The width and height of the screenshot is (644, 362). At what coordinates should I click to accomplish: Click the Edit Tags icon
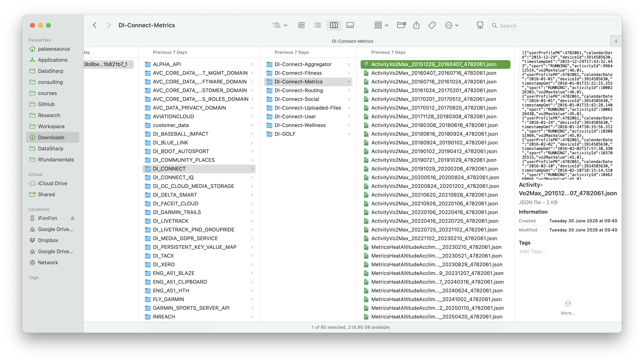point(432,25)
